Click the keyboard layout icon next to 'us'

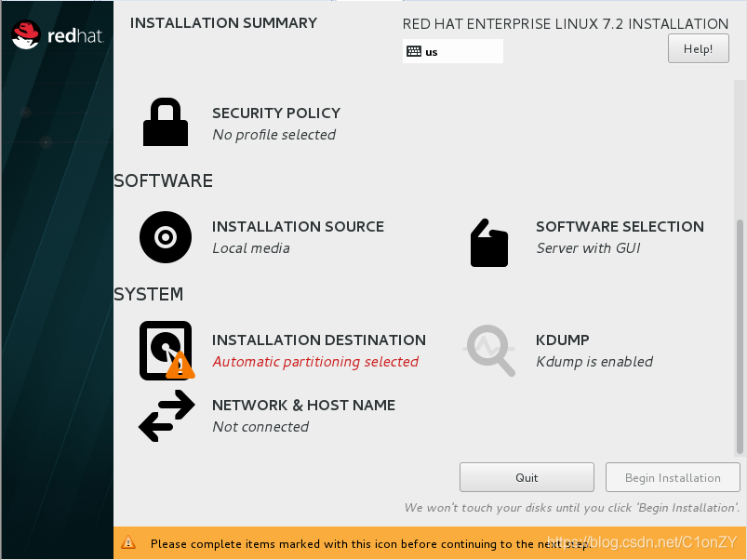pos(414,51)
